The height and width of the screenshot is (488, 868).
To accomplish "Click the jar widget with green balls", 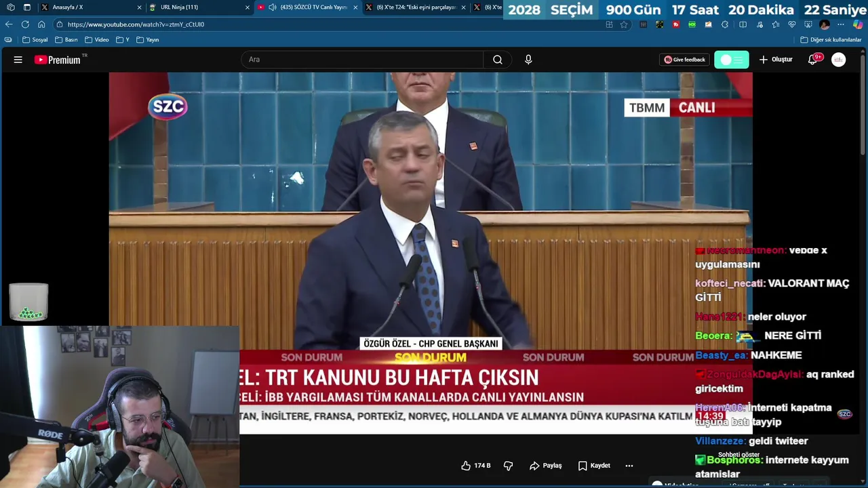I will pyautogui.click(x=28, y=302).
